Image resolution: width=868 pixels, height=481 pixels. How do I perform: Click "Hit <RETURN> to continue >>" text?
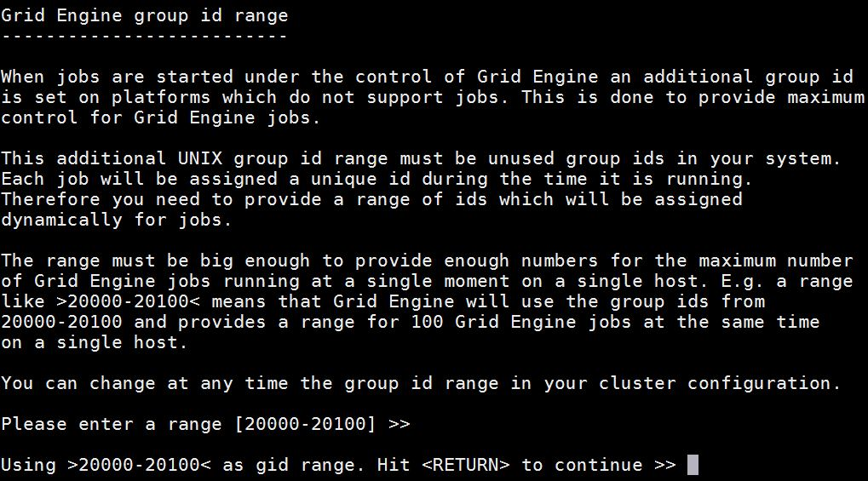(526, 465)
